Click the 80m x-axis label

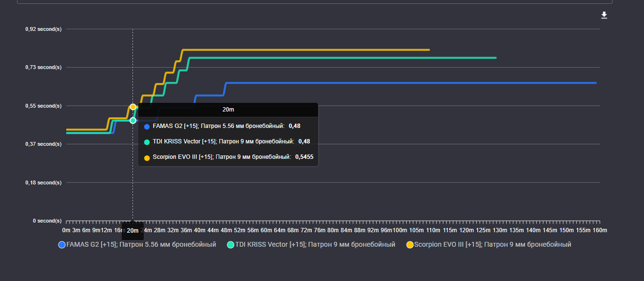tap(333, 230)
